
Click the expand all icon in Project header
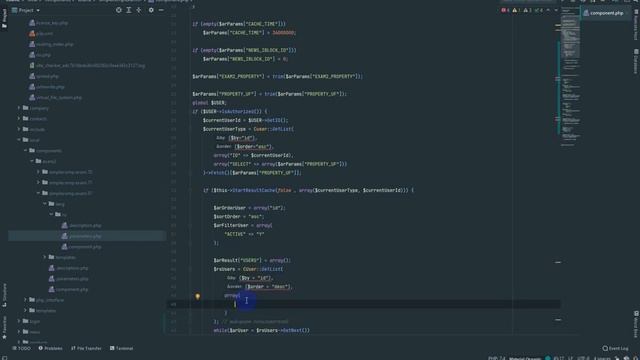pyautogui.click(x=129, y=10)
